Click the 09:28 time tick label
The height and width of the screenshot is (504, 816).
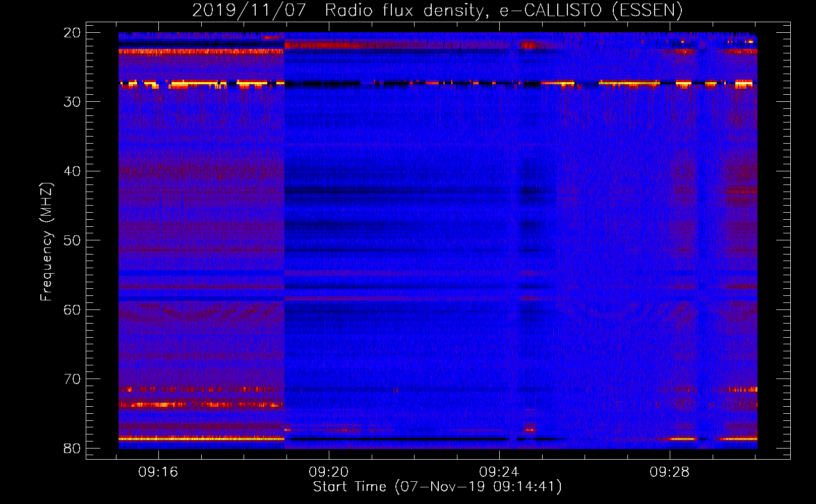[670, 472]
